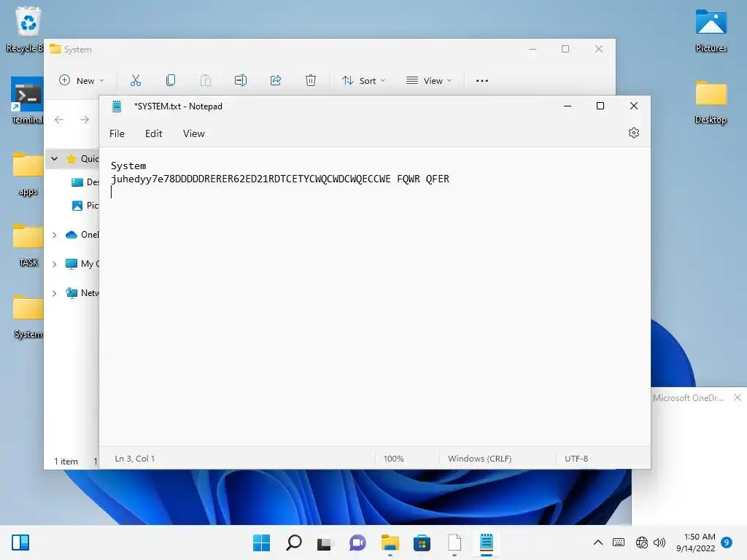
Task: Open the Widgets button on taskbar
Action: click(x=20, y=542)
